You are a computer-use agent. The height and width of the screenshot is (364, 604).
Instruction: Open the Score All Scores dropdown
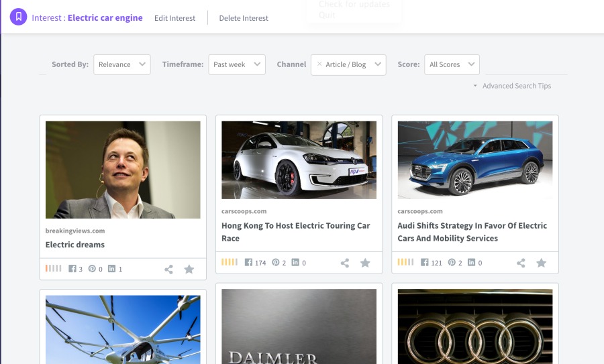point(452,64)
